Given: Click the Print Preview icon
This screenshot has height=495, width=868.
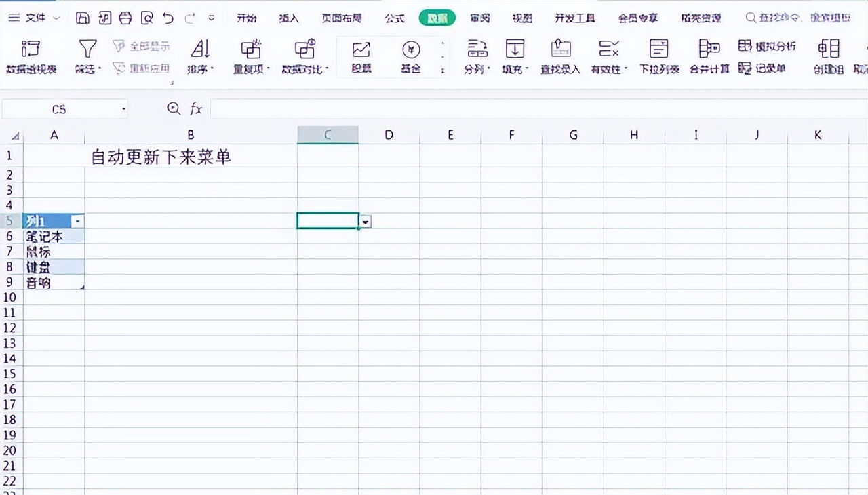Looking at the screenshot, I should click(x=146, y=18).
